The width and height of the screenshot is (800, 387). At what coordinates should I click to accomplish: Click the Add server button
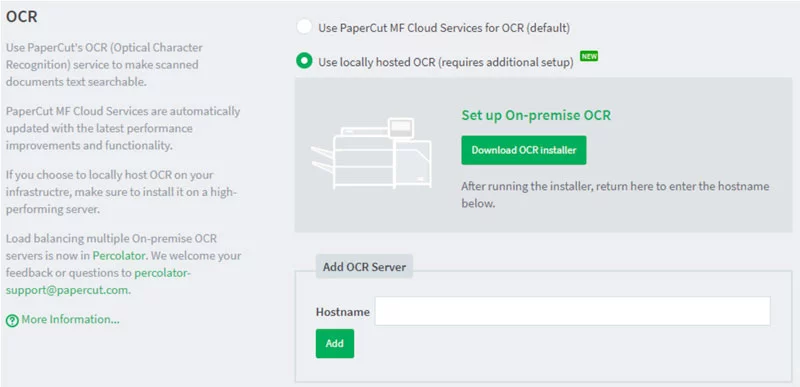pos(335,343)
